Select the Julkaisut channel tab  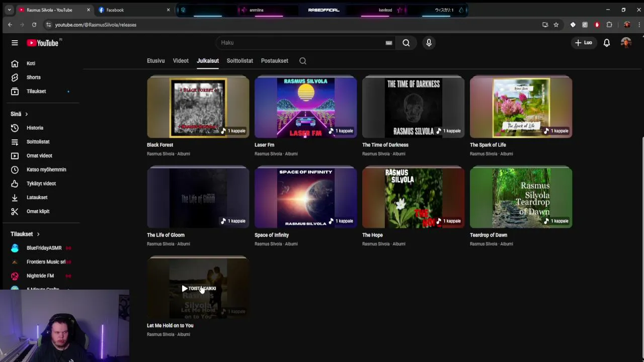click(208, 61)
